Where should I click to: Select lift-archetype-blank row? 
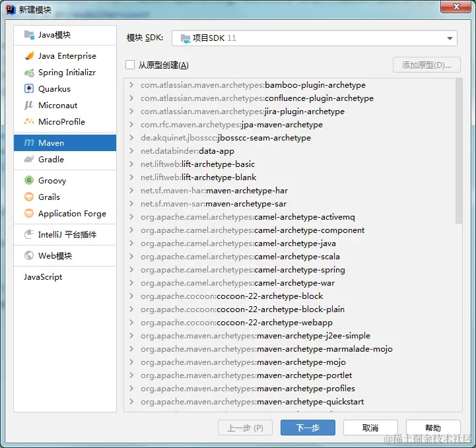click(290, 177)
